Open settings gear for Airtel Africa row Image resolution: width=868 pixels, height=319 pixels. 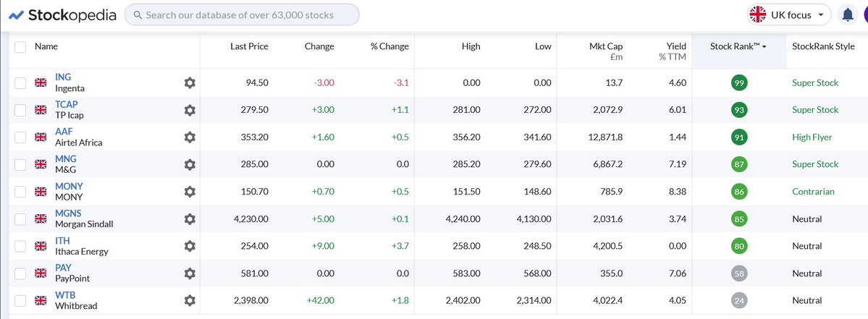tap(190, 137)
